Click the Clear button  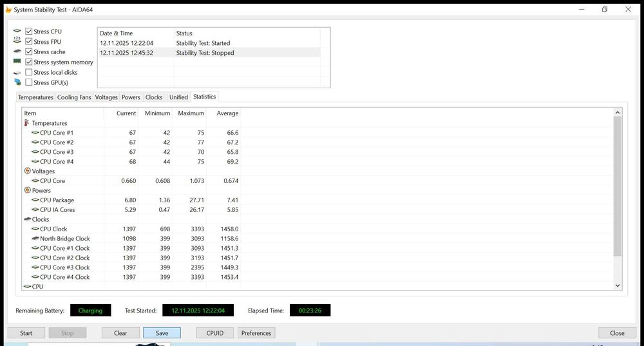[x=120, y=333]
